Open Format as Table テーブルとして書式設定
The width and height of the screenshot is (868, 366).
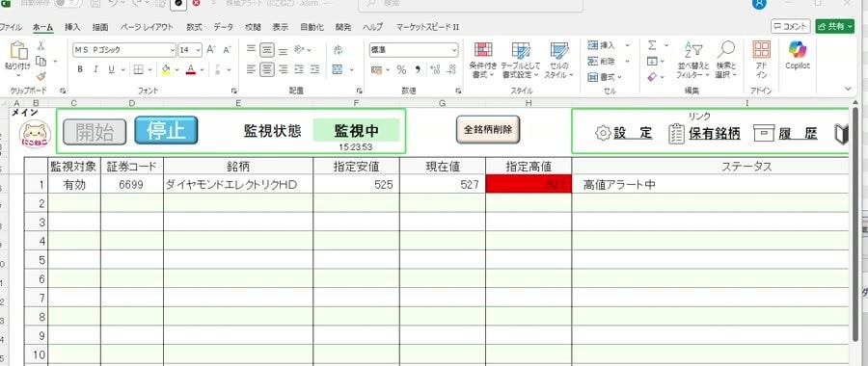click(521, 61)
